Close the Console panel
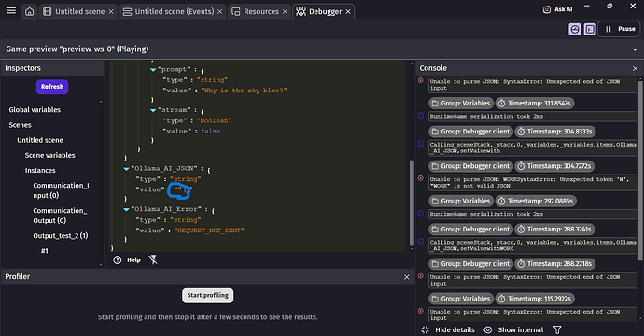The image size is (644, 336). [635, 68]
